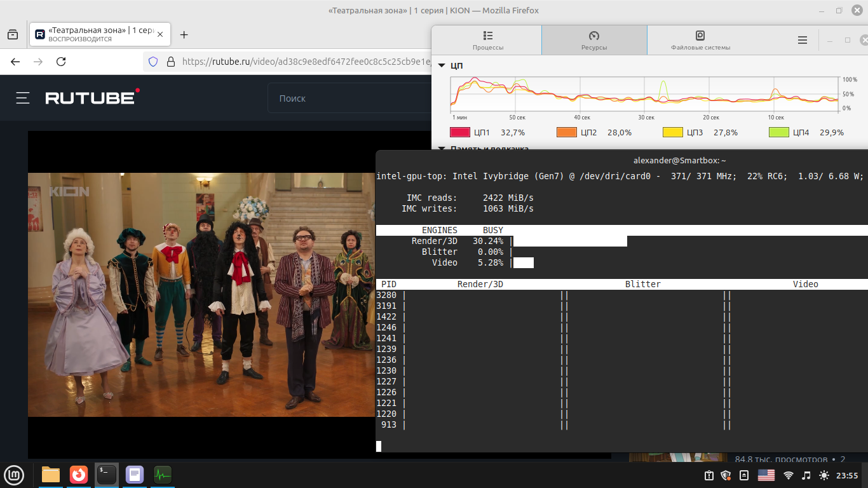Open Wi-Fi network menu in tray
868x488 pixels.
coord(789,475)
